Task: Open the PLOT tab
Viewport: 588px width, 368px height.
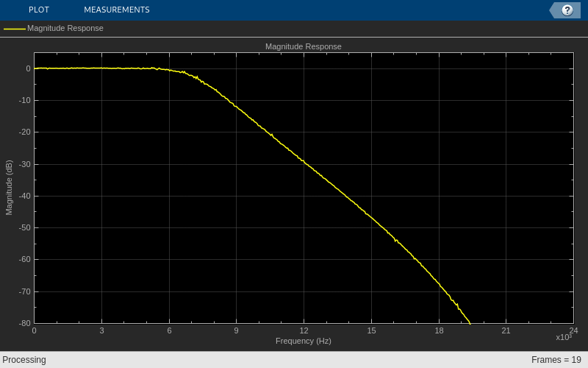Action: click(x=39, y=10)
